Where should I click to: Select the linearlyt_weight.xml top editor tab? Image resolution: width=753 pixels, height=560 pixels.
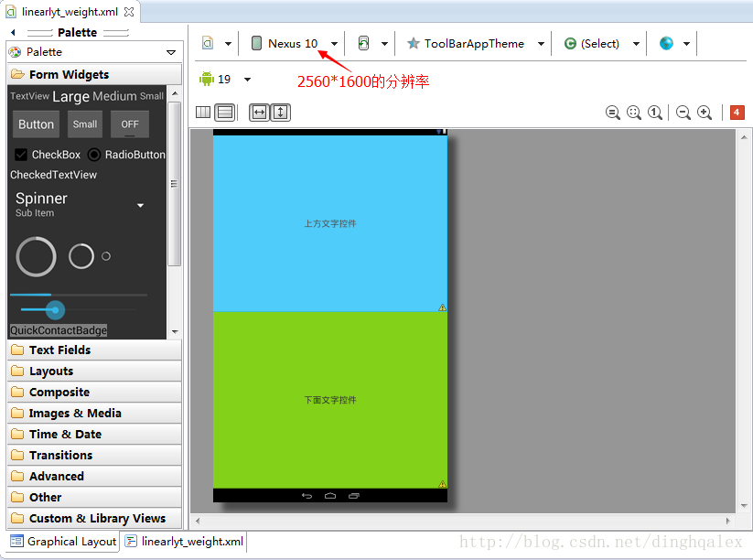click(x=70, y=12)
